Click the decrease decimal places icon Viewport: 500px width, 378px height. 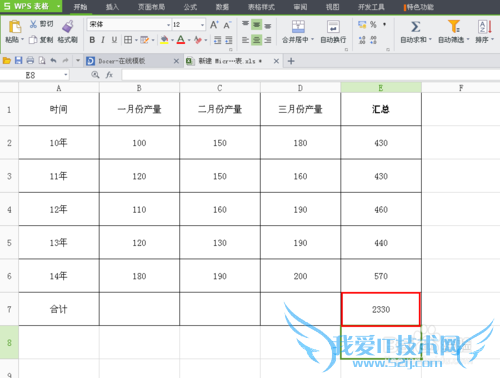coord(374,40)
